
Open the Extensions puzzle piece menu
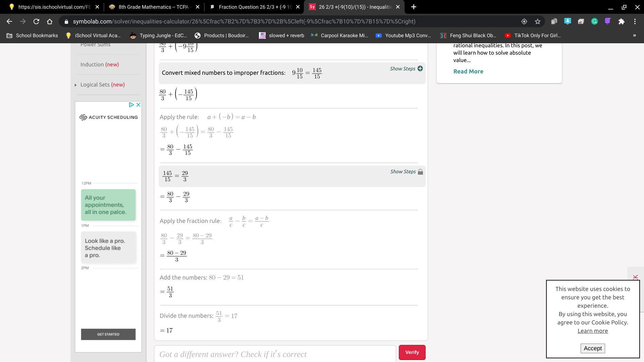click(622, 21)
